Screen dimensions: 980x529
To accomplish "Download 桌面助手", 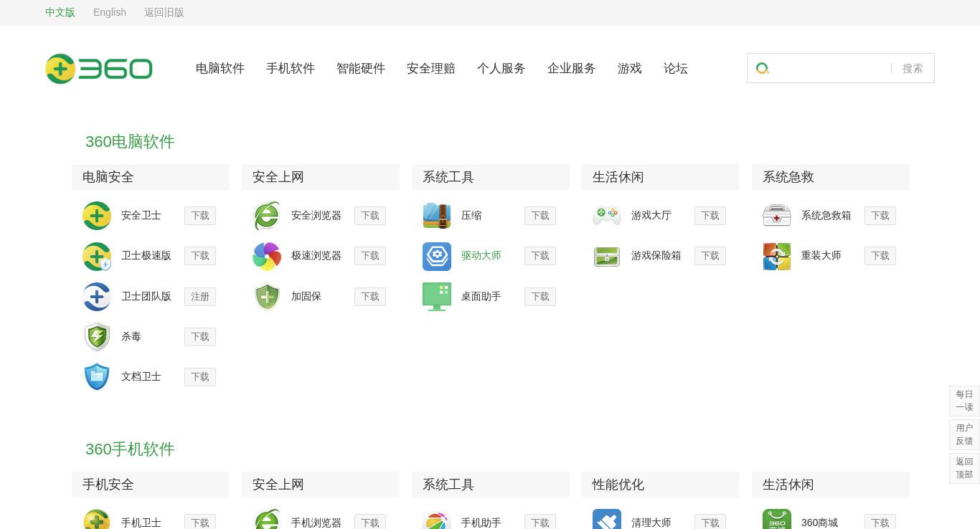I will click(540, 297).
